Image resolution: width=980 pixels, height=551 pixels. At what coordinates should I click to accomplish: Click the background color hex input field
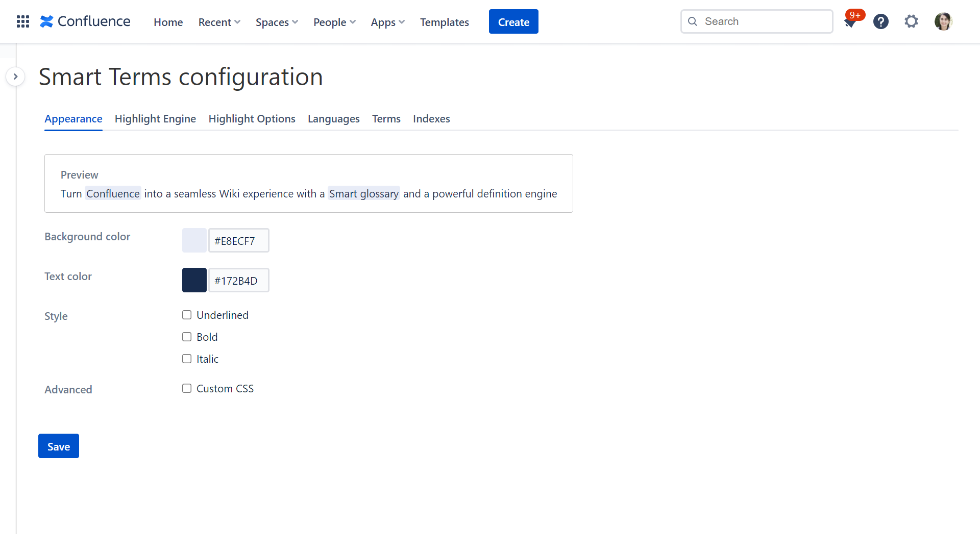coord(238,240)
